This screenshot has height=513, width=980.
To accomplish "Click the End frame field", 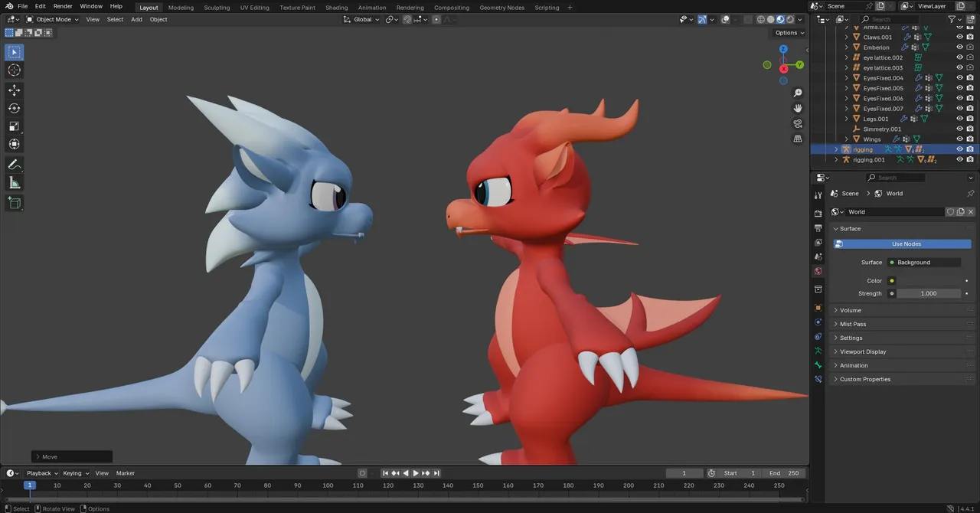I will pyautogui.click(x=785, y=473).
